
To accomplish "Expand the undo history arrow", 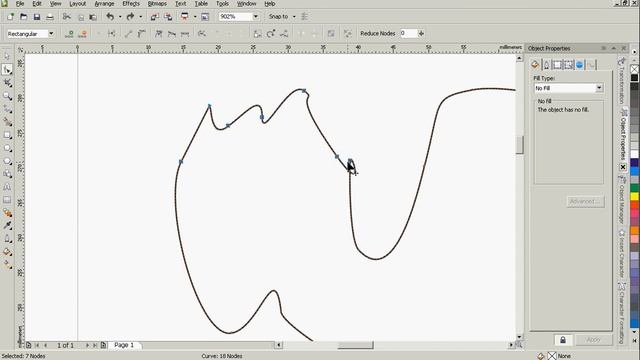I will (120, 17).
